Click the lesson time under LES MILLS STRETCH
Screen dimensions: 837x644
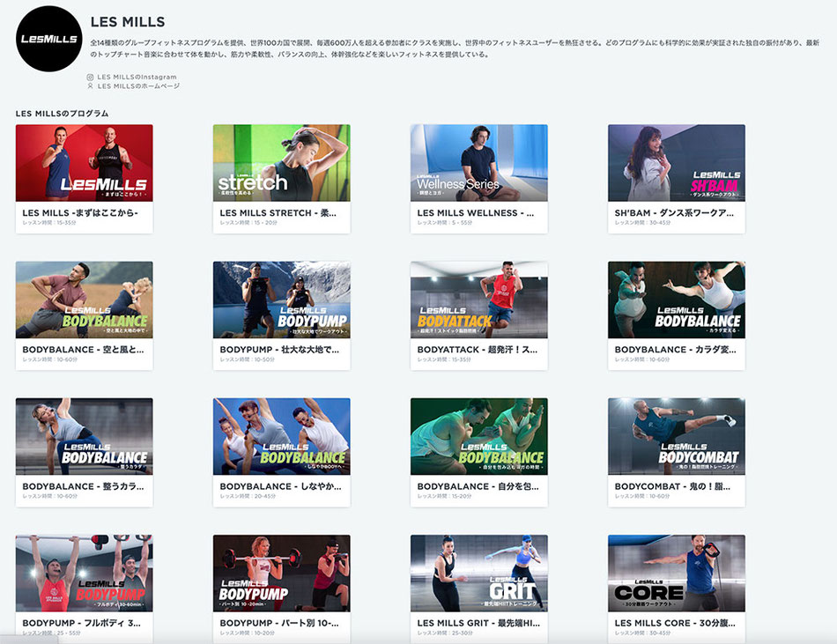tap(248, 223)
